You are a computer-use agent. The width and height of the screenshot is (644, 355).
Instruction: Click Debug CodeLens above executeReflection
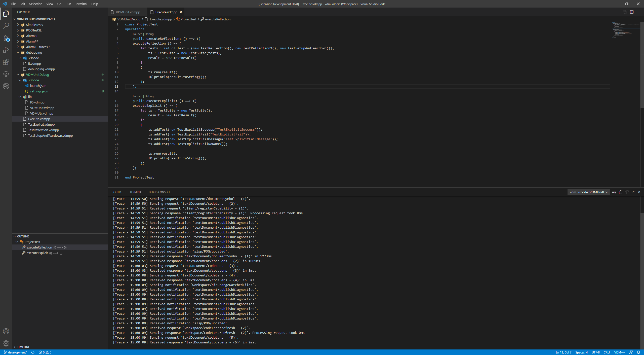point(149,34)
